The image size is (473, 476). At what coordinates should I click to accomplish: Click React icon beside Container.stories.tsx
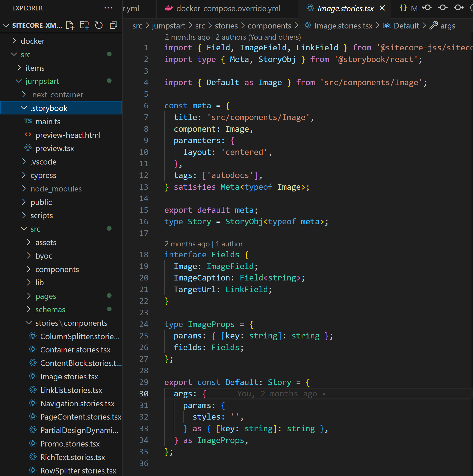[33, 349]
